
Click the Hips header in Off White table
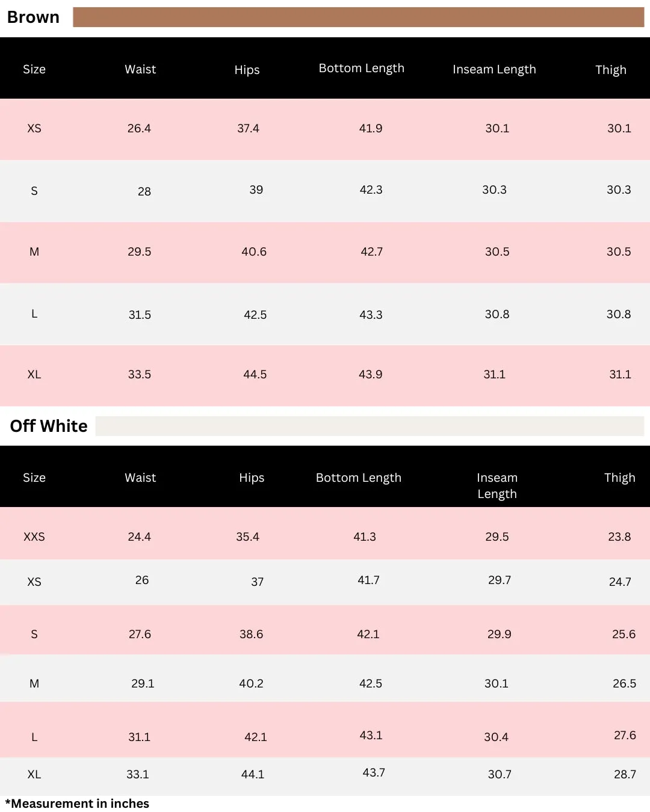point(252,478)
